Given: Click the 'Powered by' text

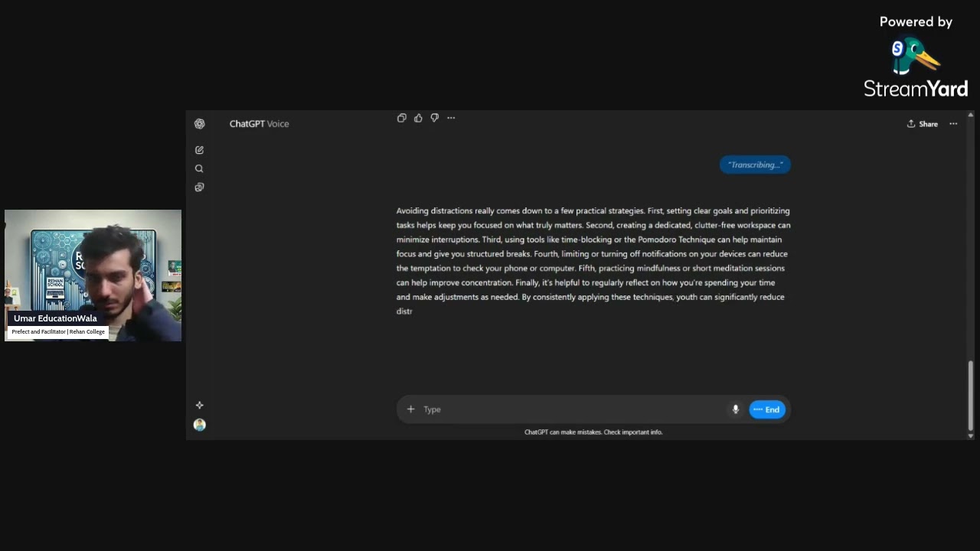Looking at the screenshot, I should 916,22.
